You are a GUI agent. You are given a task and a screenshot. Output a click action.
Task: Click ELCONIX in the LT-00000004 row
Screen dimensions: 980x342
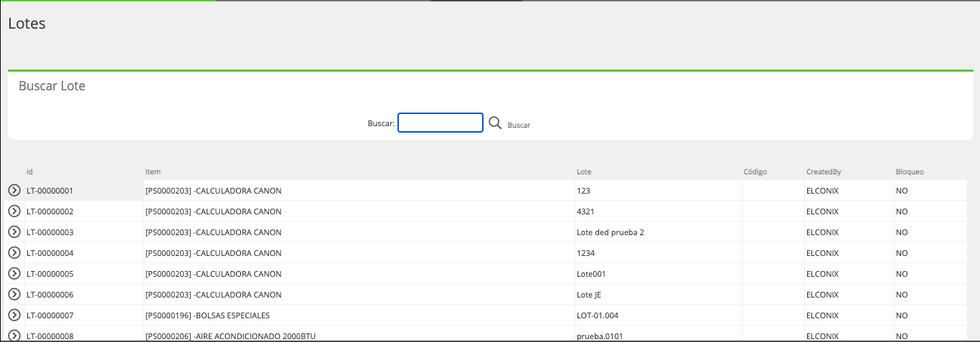[823, 253]
